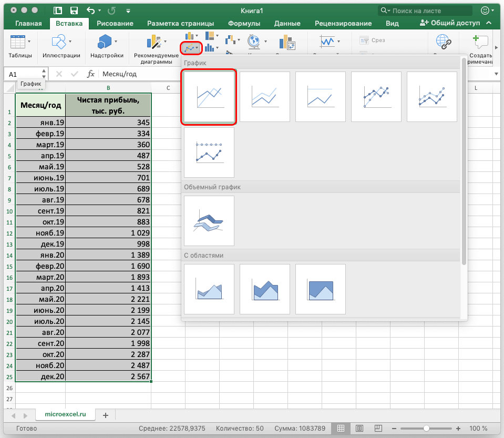The image size is (504, 438).
Task: Open the Formulas (Формулы) tab
Action: tap(244, 24)
